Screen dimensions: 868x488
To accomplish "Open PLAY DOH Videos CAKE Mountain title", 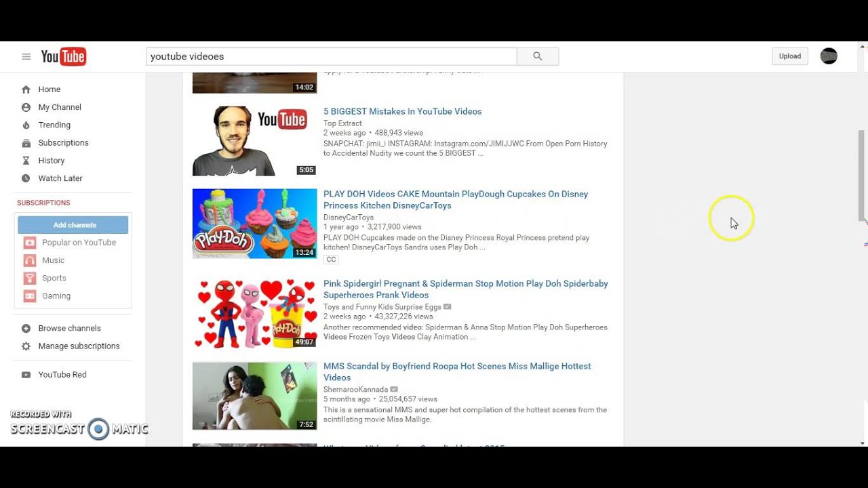I will (456, 200).
